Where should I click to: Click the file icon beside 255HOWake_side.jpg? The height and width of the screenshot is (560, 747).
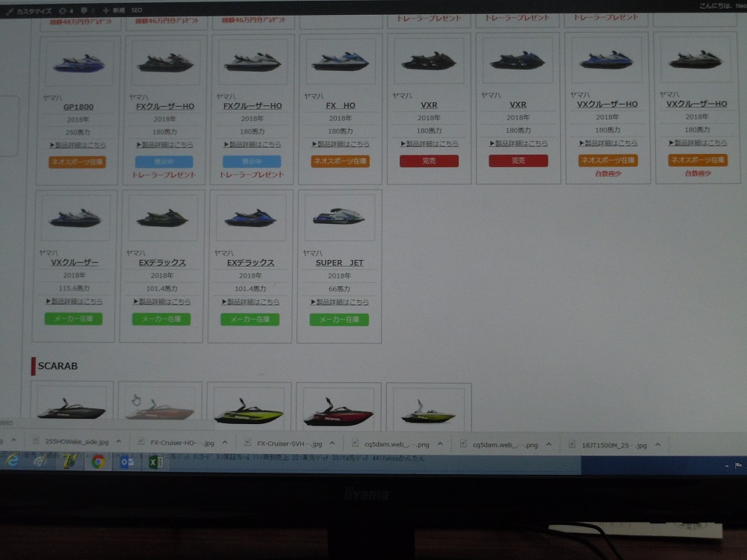(36, 441)
